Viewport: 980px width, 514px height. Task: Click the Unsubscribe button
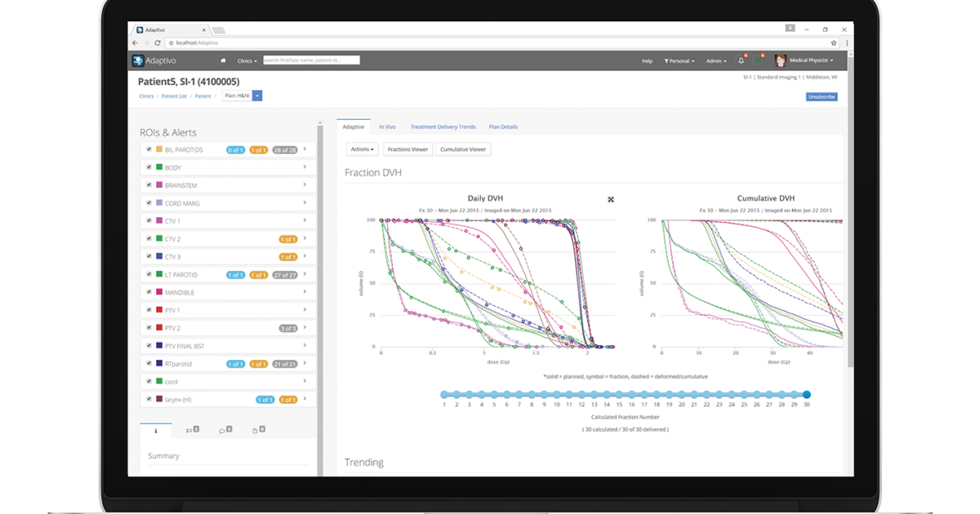point(822,97)
